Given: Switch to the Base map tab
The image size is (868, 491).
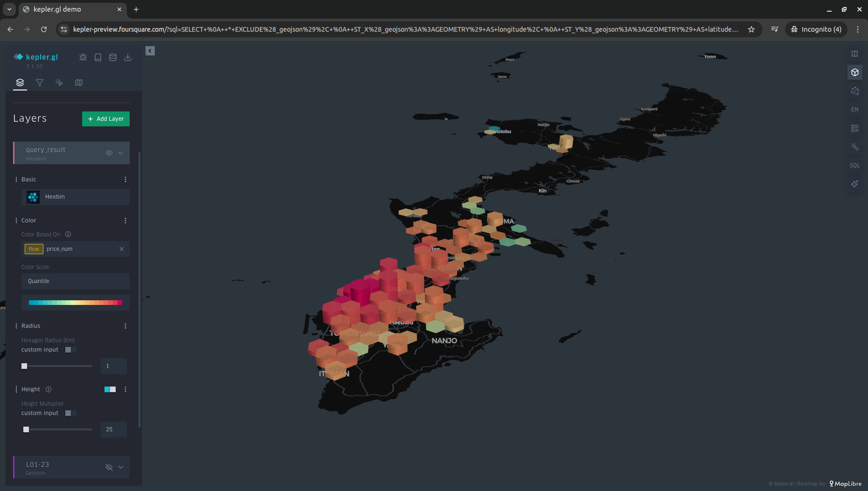Looking at the screenshot, I should coord(79,83).
